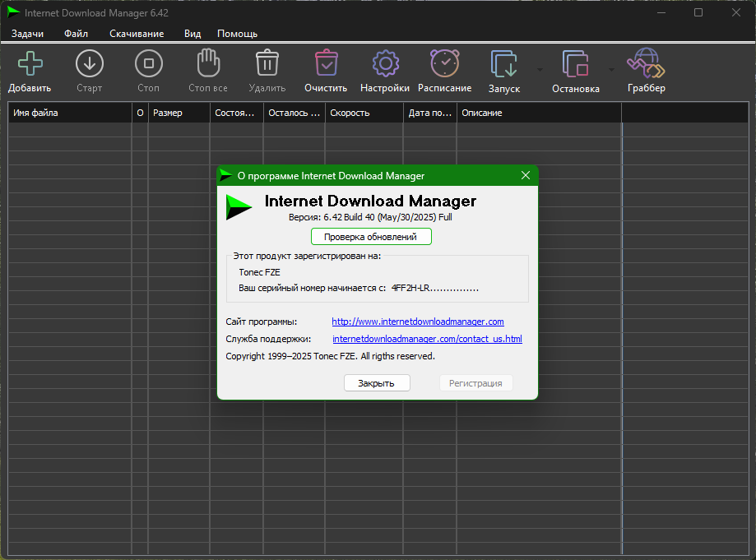Image resolution: width=756 pixels, height=560 pixels.
Task: Open the Расписание clock icon
Action: coord(444,63)
